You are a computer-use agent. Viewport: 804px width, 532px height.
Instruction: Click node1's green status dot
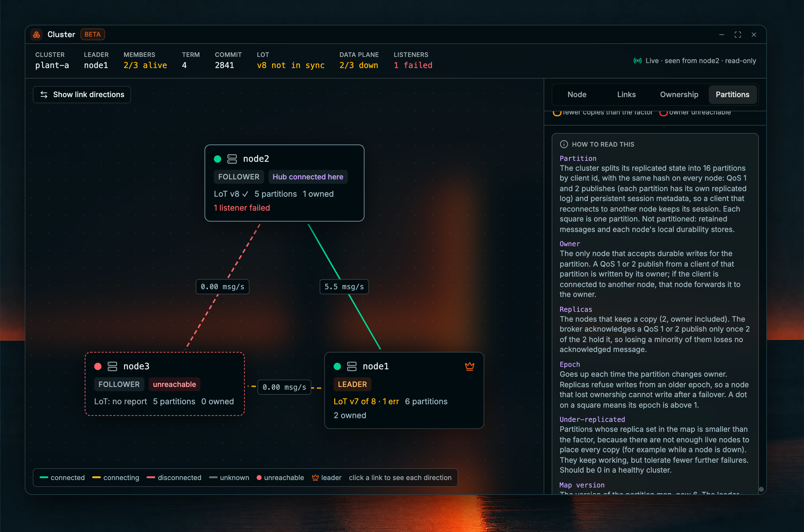coord(337,367)
